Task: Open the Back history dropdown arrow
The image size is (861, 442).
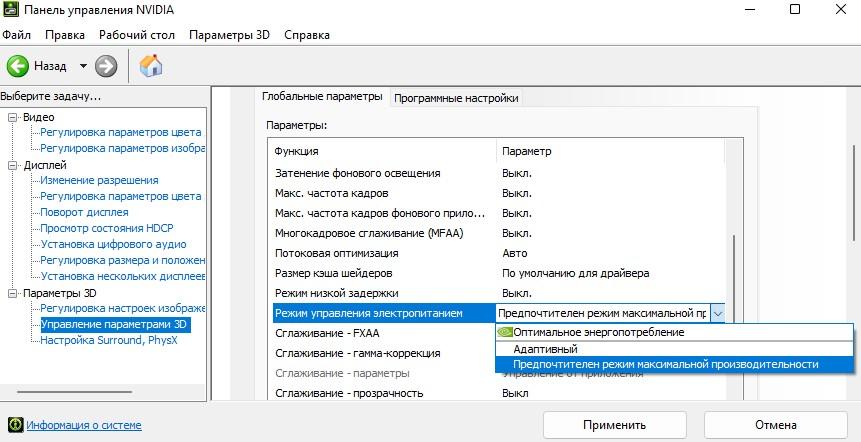Action: 83,66
